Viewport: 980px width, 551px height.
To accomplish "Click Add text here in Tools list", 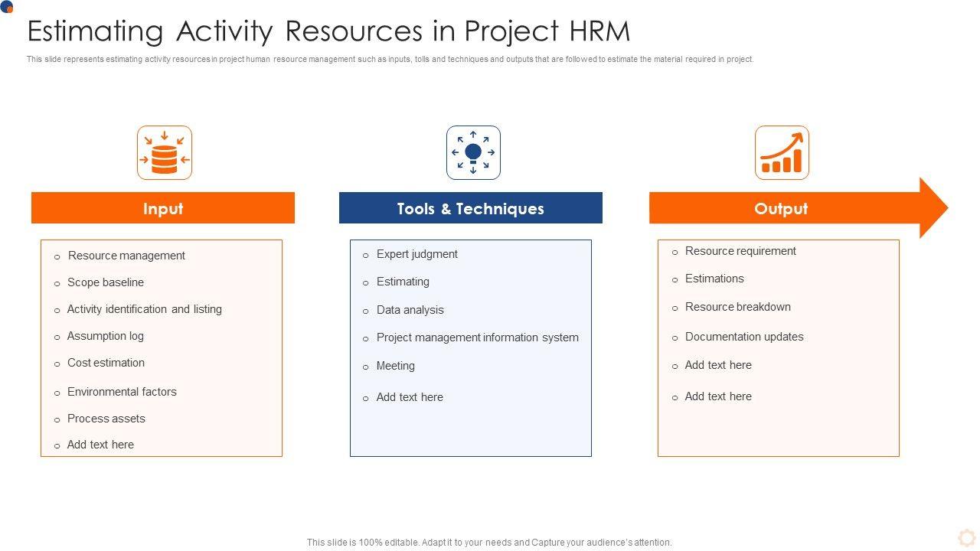I will click(x=410, y=397).
